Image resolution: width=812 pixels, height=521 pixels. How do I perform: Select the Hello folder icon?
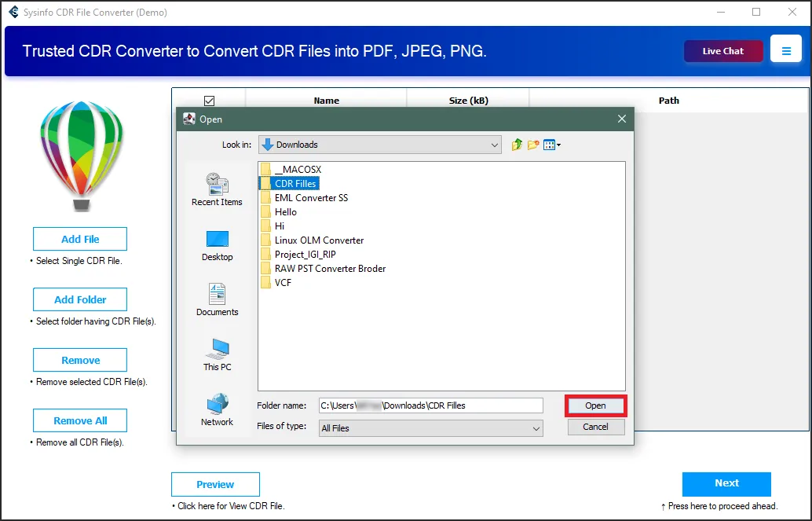click(x=265, y=212)
